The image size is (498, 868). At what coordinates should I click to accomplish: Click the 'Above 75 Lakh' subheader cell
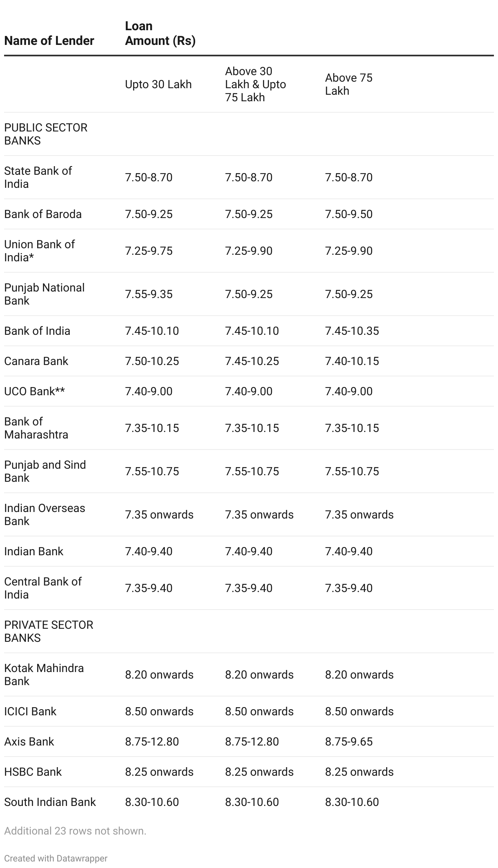[349, 85]
